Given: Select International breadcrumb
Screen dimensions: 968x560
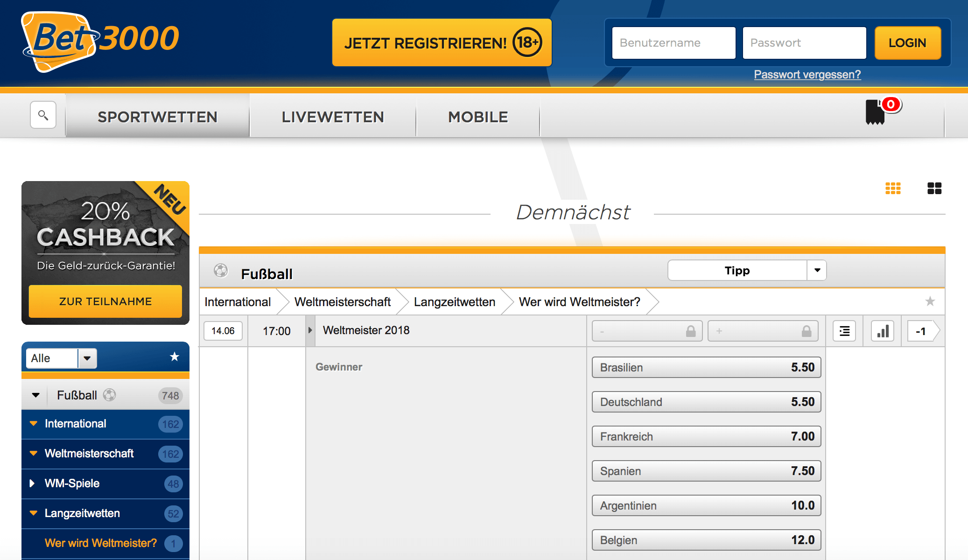Looking at the screenshot, I should click(238, 302).
